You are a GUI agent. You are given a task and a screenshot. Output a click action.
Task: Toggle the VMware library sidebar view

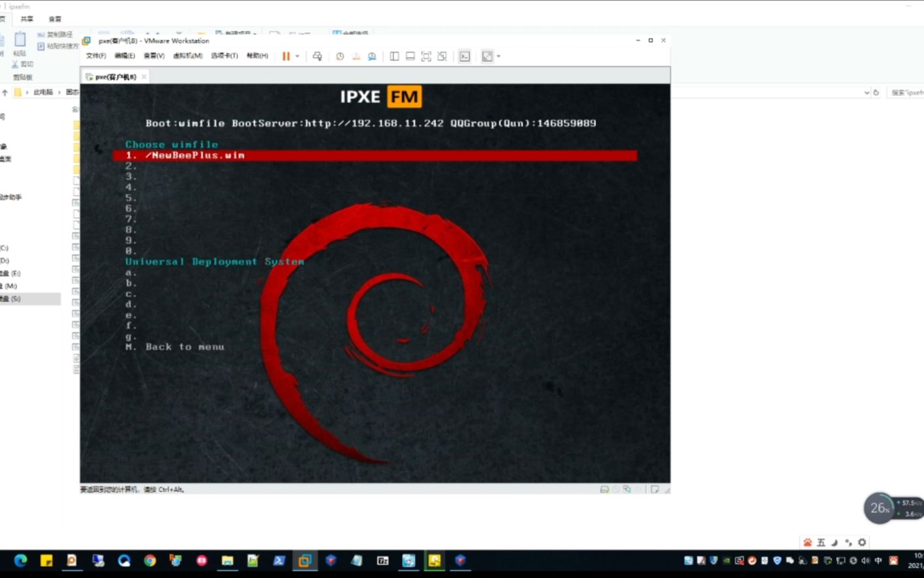click(394, 56)
